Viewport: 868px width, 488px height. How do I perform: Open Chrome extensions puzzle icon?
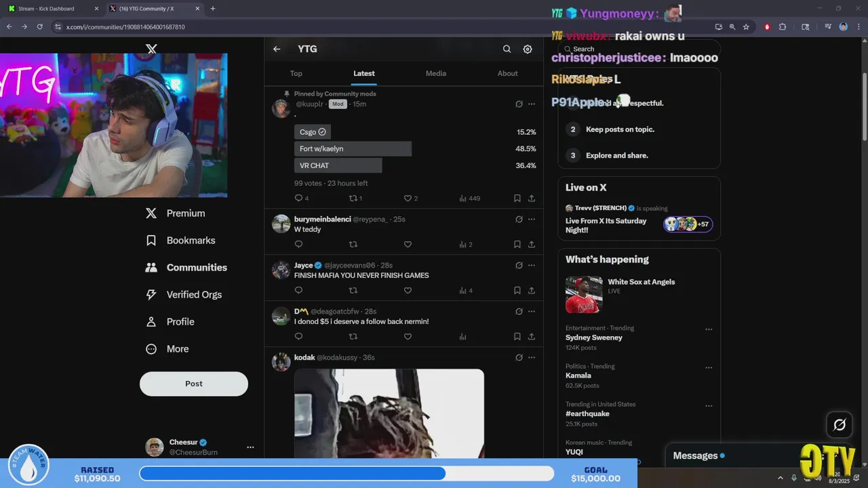783,26
